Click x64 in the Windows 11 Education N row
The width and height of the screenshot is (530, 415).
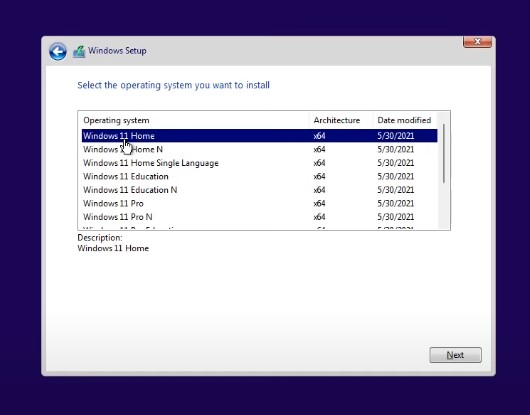pos(319,190)
